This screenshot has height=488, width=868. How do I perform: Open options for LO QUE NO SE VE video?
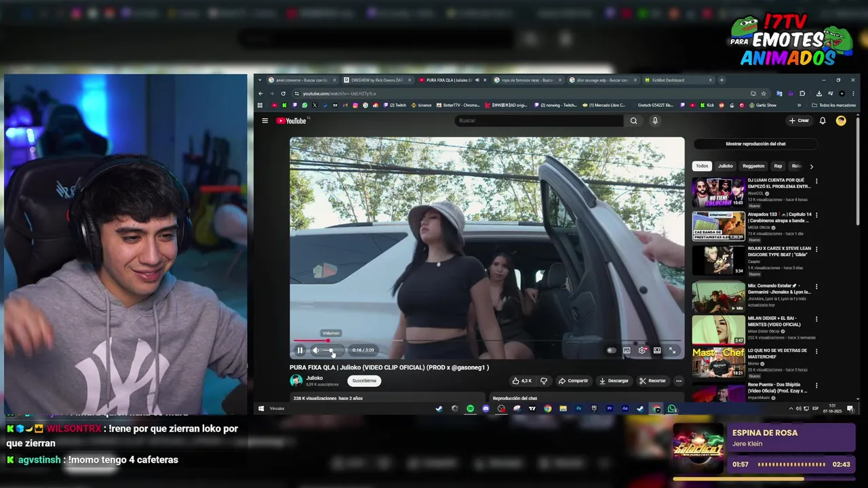point(816,352)
